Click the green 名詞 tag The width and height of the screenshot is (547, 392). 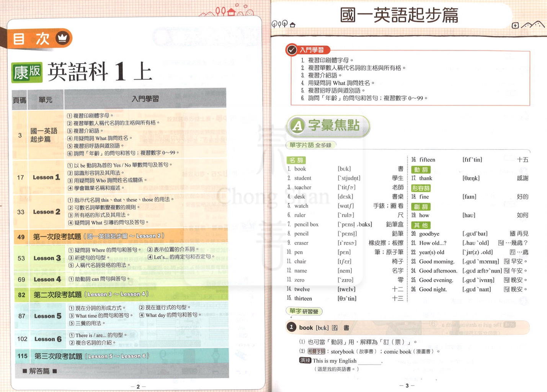click(296, 160)
